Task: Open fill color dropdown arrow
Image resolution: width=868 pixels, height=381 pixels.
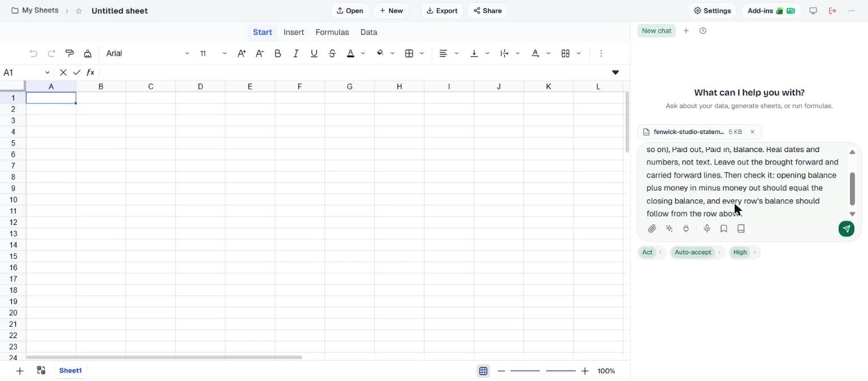Action: [x=393, y=54]
